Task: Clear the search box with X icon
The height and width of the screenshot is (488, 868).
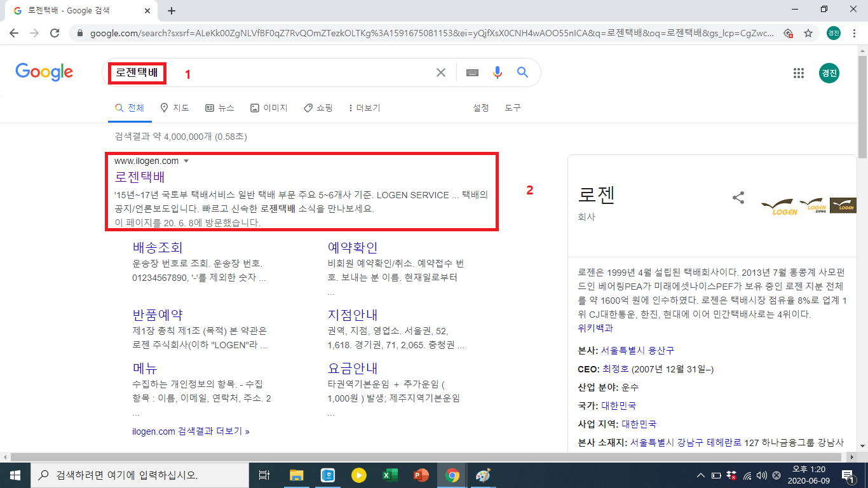Action: point(441,72)
